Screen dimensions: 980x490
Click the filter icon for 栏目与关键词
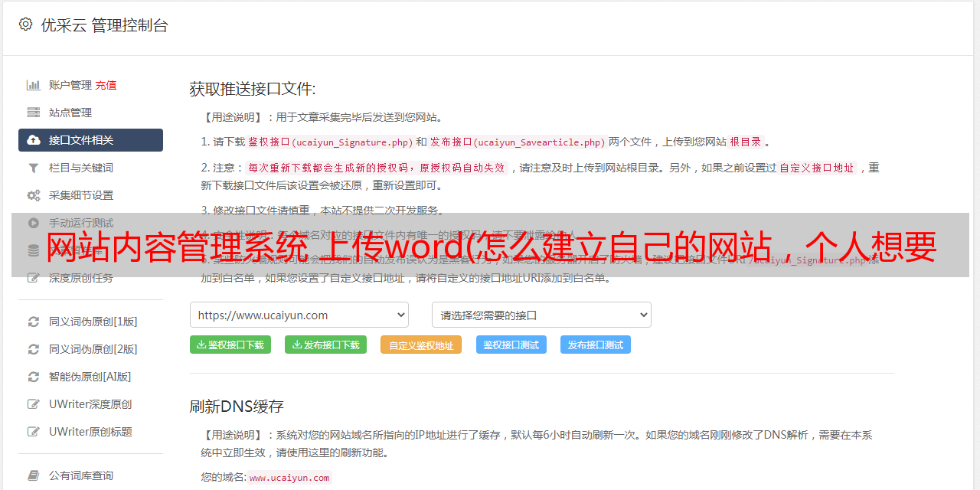click(34, 168)
